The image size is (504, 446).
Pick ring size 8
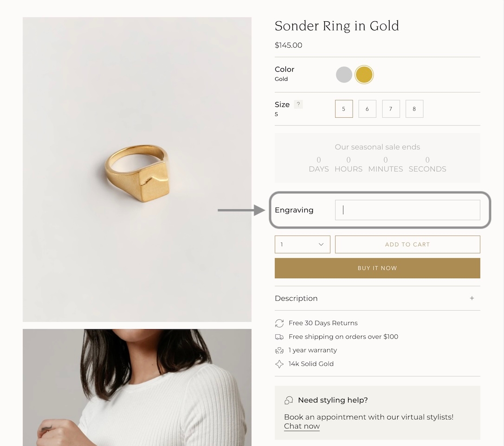(x=414, y=109)
